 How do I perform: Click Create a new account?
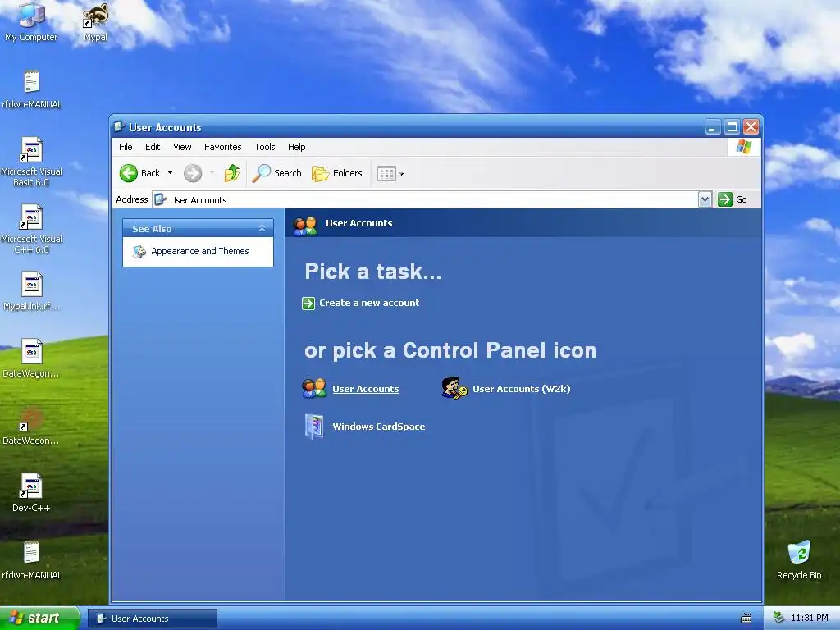[369, 303]
